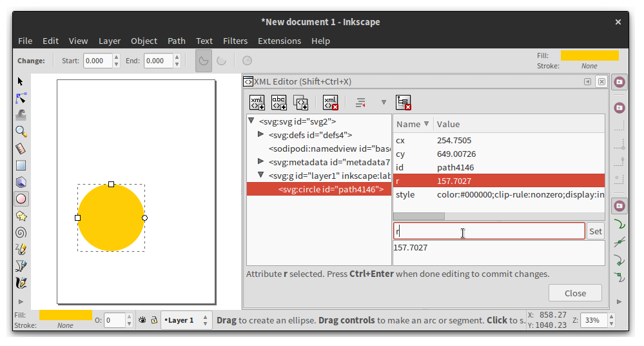Screen dimensions: 644x346
Task: Click the attribute name input field
Action: pos(489,231)
